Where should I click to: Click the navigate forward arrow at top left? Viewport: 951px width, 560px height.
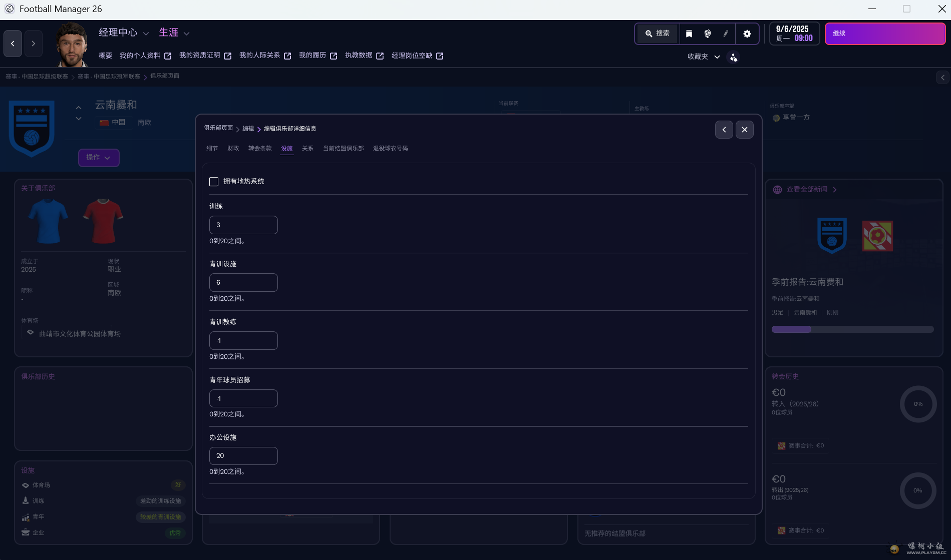click(34, 44)
